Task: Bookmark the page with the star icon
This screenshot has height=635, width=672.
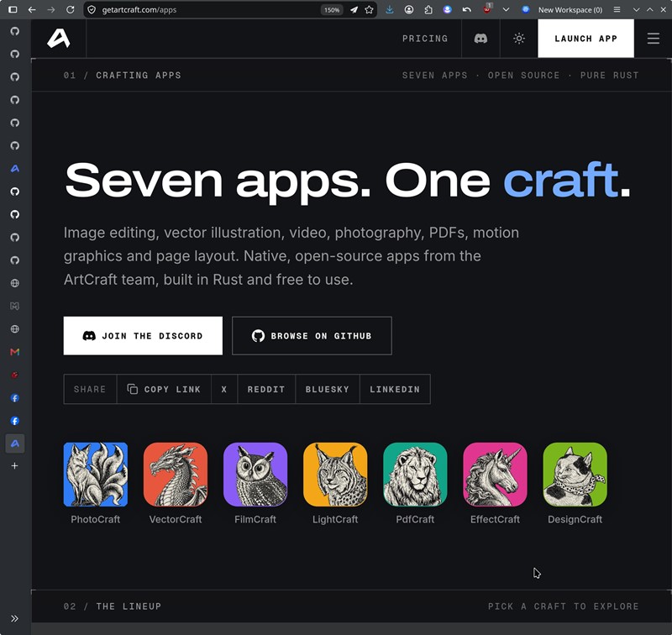Action: pyautogui.click(x=369, y=9)
